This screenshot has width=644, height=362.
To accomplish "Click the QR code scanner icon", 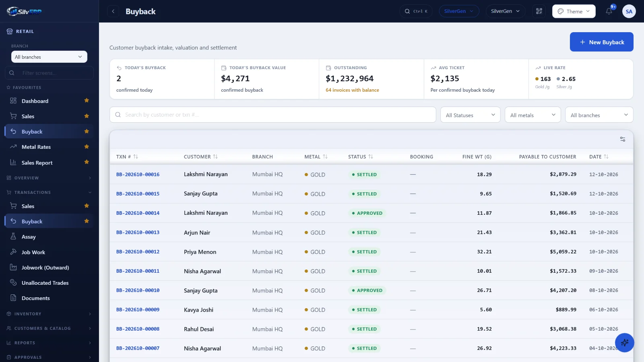I will [x=539, y=11].
